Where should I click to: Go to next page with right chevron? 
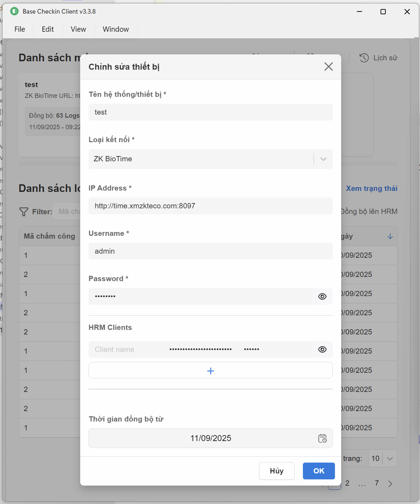pyautogui.click(x=390, y=484)
